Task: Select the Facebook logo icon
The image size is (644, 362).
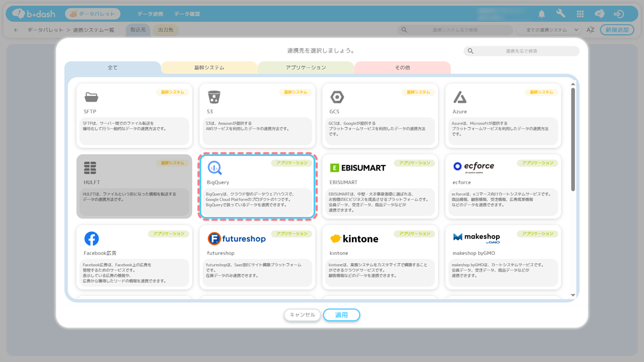Action: pos(92,238)
